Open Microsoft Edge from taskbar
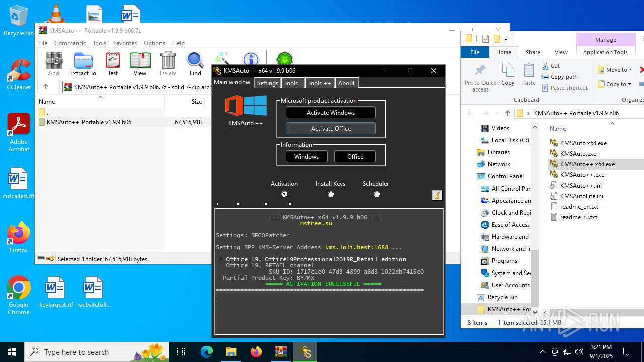This screenshot has width=644, height=362. pyautogui.click(x=207, y=352)
